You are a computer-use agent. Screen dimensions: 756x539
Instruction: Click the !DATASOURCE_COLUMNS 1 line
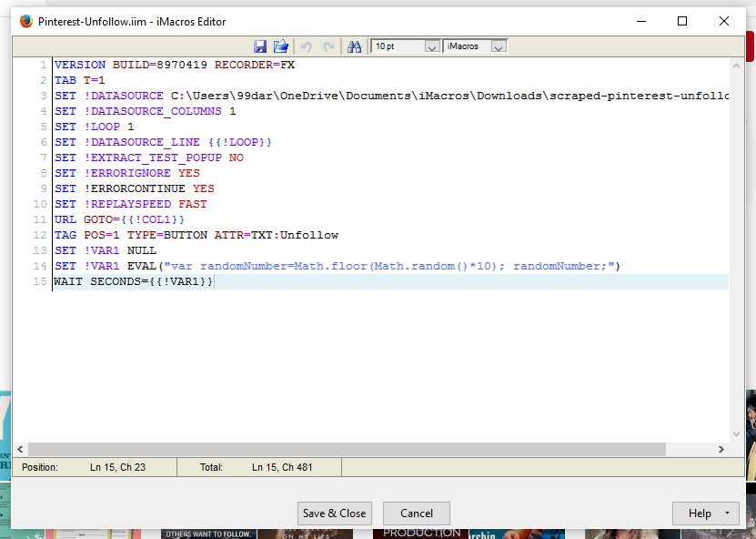click(146, 111)
